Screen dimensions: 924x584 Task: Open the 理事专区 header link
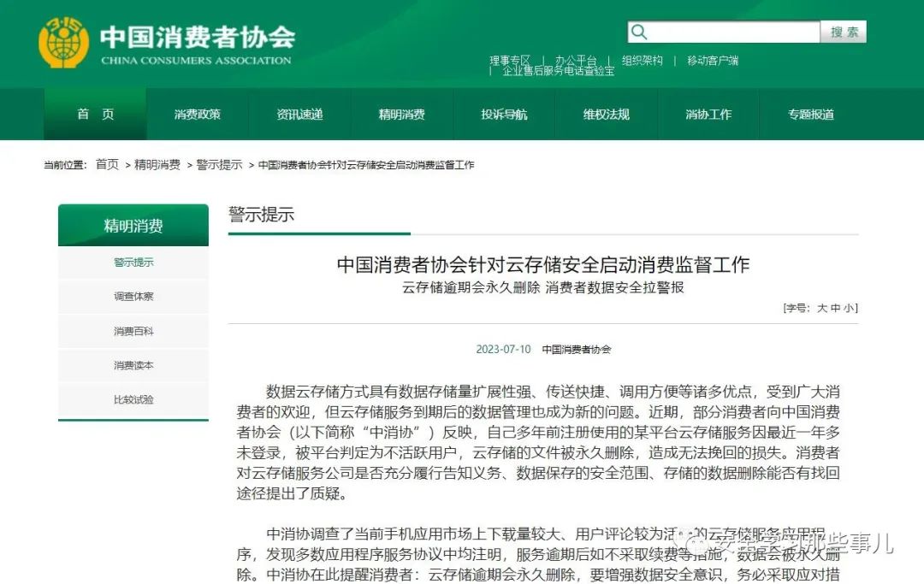pyautogui.click(x=510, y=61)
